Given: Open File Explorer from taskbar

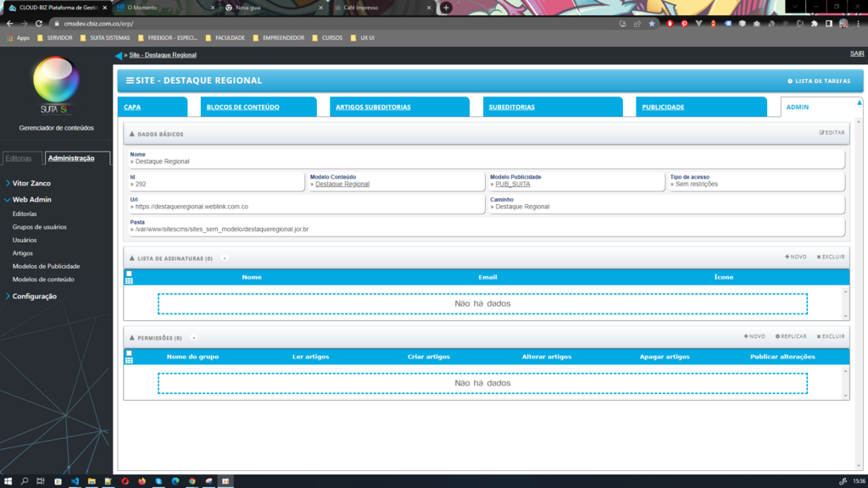Looking at the screenshot, I should [x=92, y=481].
